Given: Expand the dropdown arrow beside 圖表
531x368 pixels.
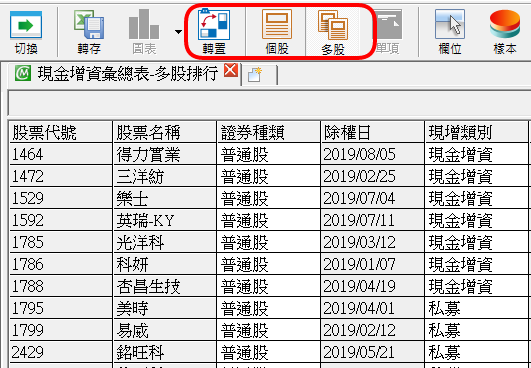Looking at the screenshot, I should pyautogui.click(x=178, y=32).
